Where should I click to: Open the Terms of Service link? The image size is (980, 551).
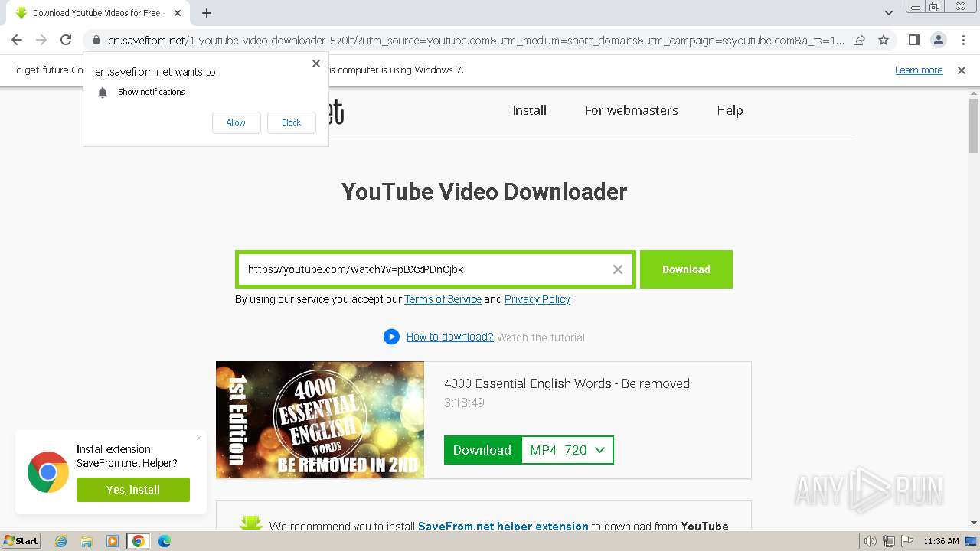(443, 299)
